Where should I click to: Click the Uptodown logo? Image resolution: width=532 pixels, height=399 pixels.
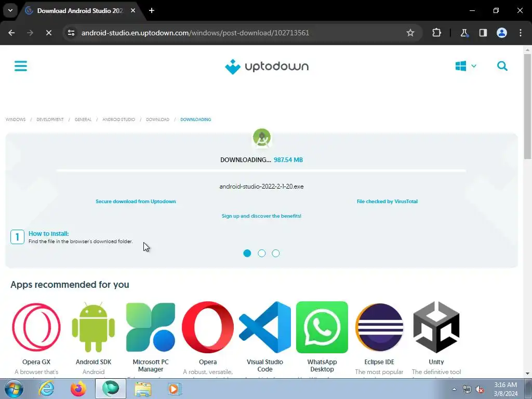coord(267,66)
